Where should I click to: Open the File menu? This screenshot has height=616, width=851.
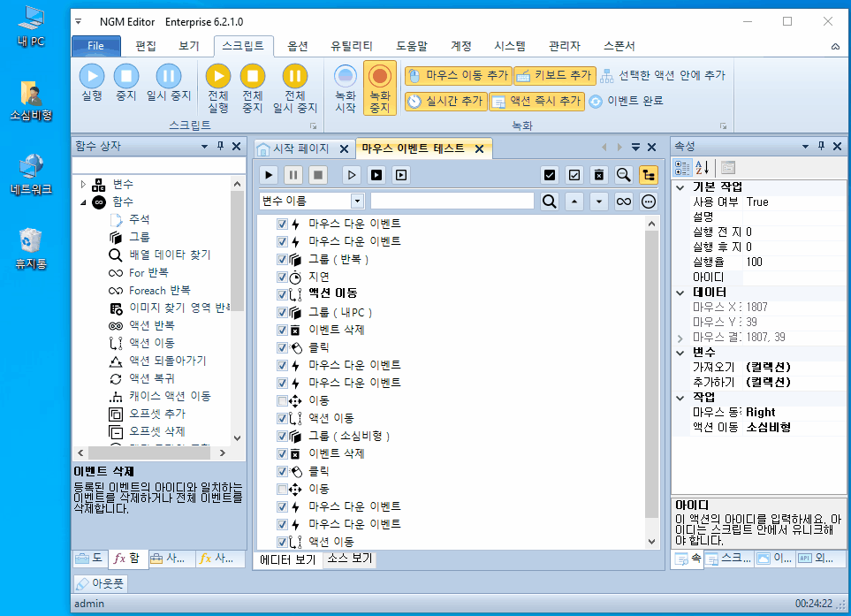(x=96, y=46)
